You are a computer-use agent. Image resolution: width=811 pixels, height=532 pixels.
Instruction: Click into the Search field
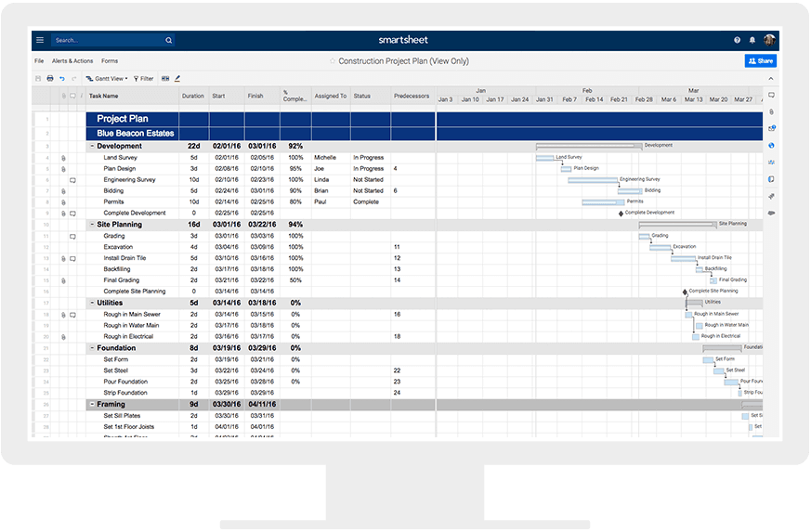(x=107, y=41)
